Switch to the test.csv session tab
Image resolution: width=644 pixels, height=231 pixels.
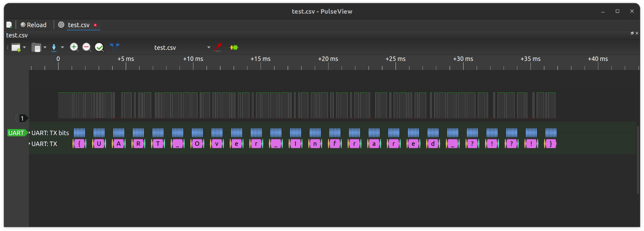pos(79,25)
